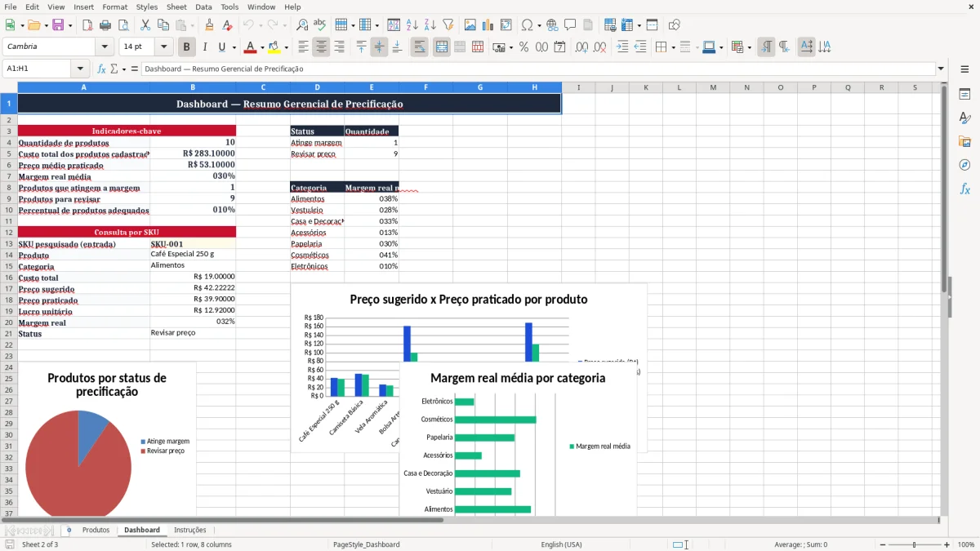This screenshot has height=551, width=980.
Task: Toggle Wrap Text button
Action: pos(420,47)
